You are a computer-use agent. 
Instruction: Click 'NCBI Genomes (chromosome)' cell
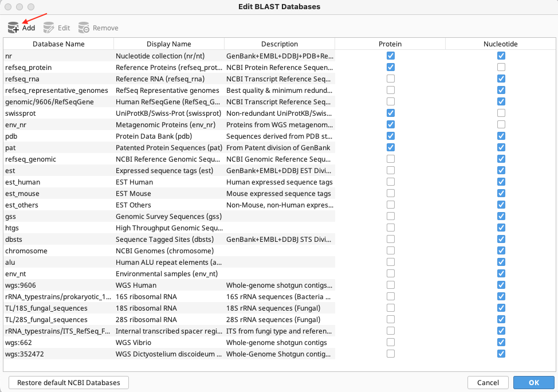click(169, 250)
